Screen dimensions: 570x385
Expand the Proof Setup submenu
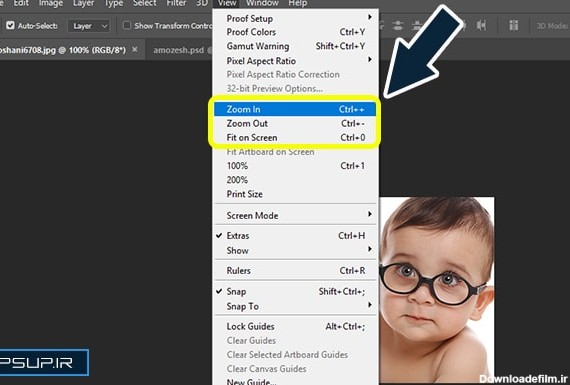tap(295, 18)
